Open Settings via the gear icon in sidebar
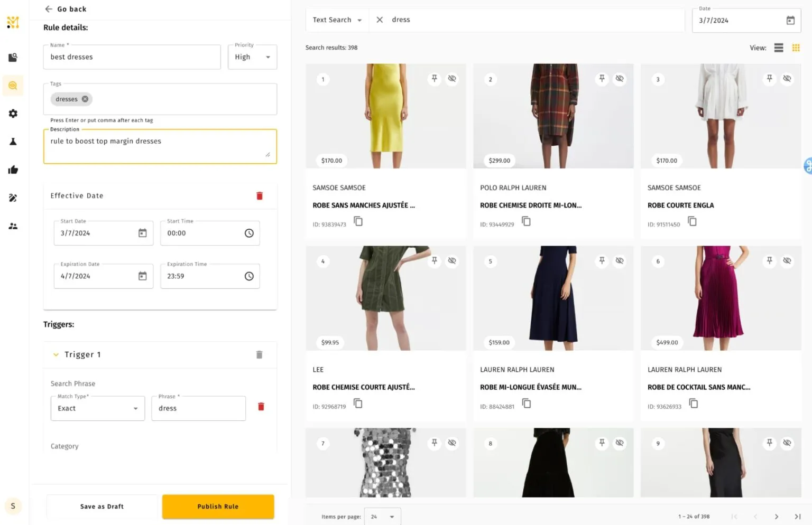Screen dimensions: 812x525 pyautogui.click(x=13, y=113)
